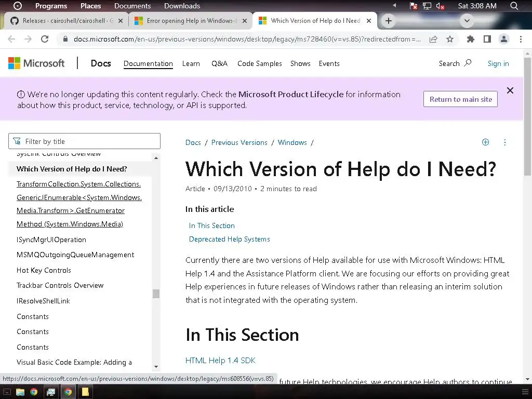This screenshot has width=532, height=399.
Task: Open Hot Key Controls sidebar item
Action: (44, 270)
